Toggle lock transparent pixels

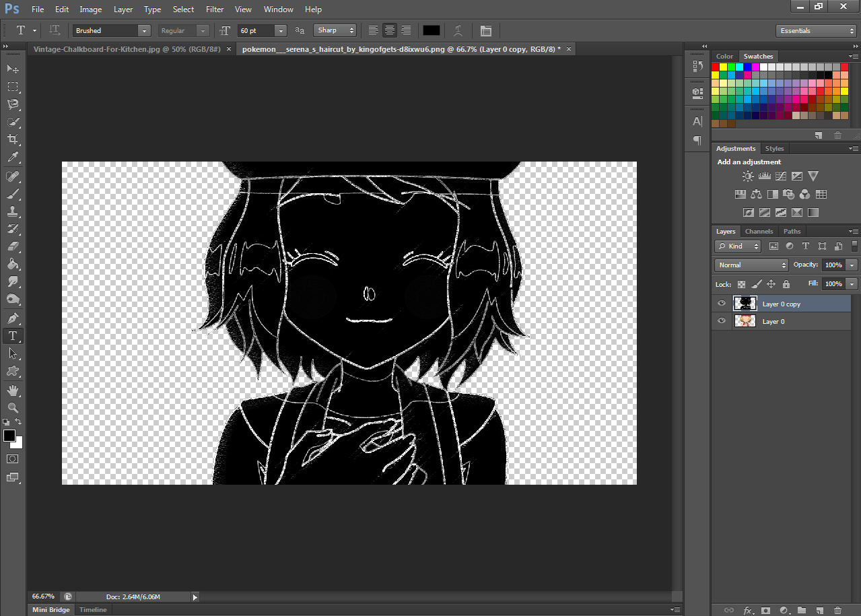(x=741, y=284)
